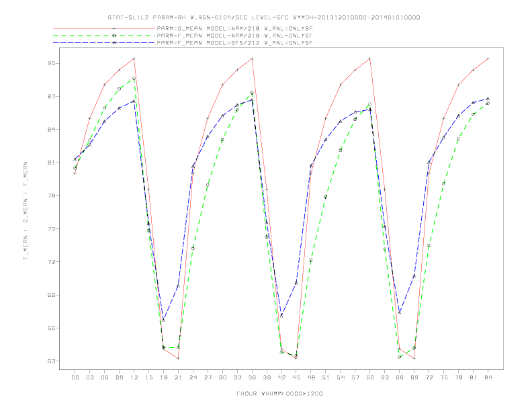Click the x-axis hour label 36
This screenshot has width=532, height=411.
[252, 377]
